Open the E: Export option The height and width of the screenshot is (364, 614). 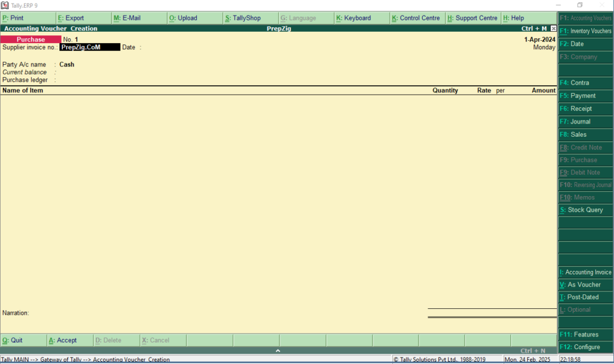(84, 18)
